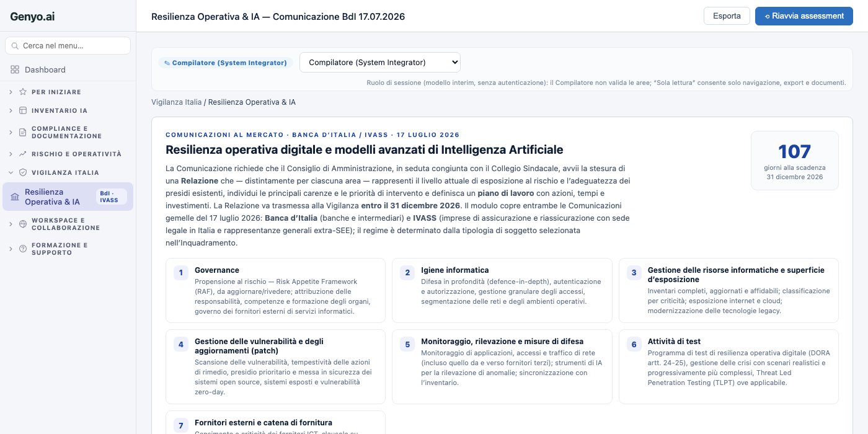Open the Workspace e Collaborazione section
868x434 pixels.
(x=68, y=224)
